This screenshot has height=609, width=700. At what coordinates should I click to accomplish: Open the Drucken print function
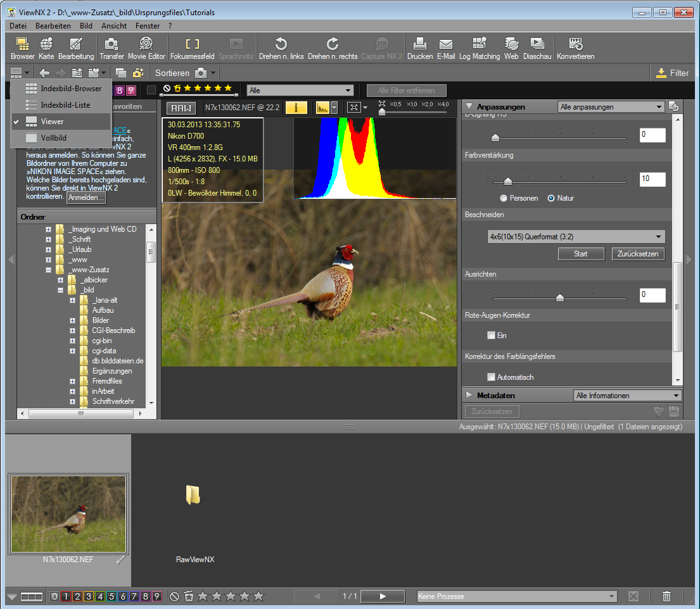coord(419,48)
